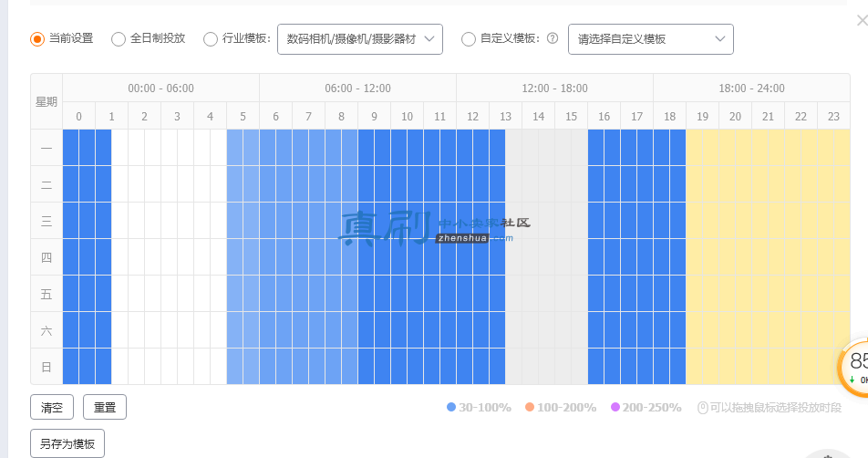
Task: Select the 全日制投放 radio option
Action: [119, 39]
